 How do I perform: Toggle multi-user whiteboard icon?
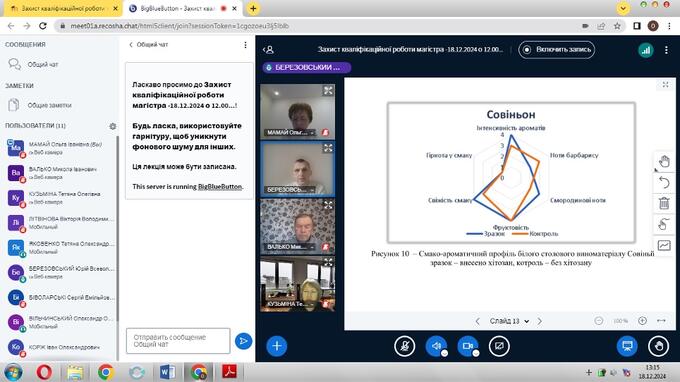664,245
